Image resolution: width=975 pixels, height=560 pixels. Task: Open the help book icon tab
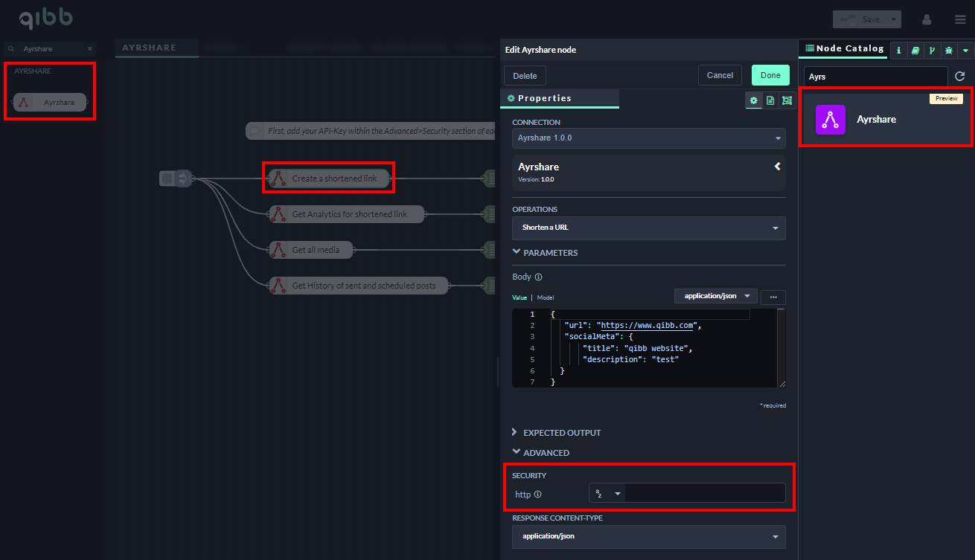915,51
